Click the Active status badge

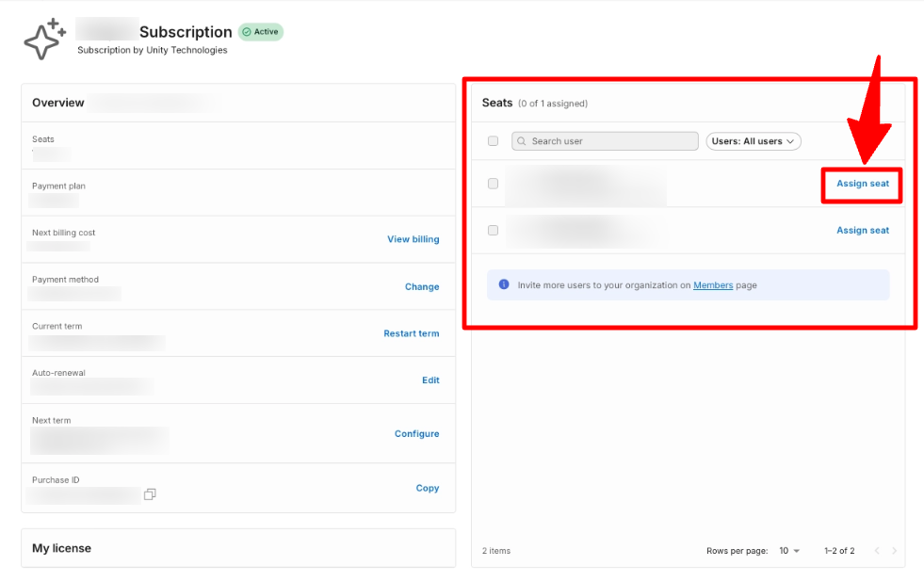(261, 32)
